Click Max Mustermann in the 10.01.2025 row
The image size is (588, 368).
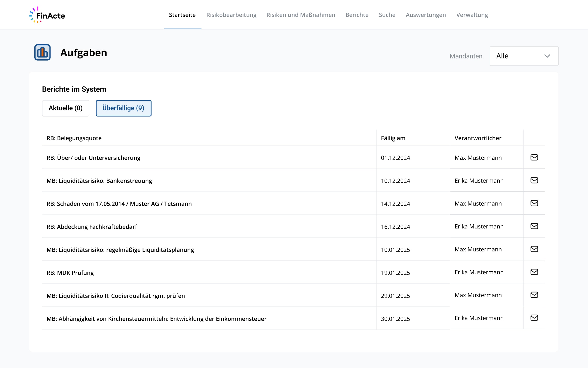478,249
